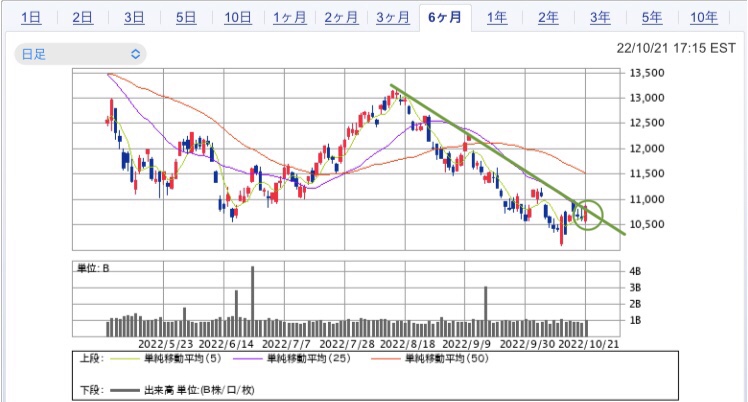Click the tall volume spike near 2022/9/9
Viewport: 748px width, 402px height.
click(x=486, y=311)
